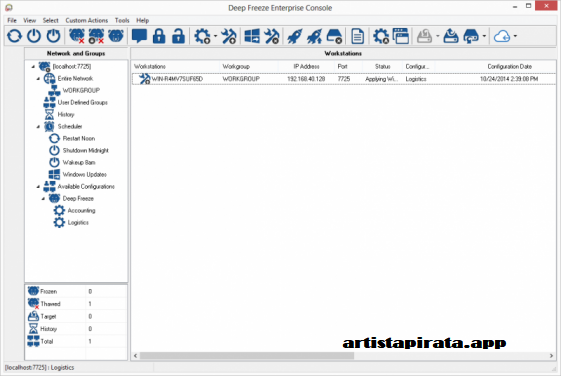Open dropdown arrow beside greyed drive icon
Image resolution: width=561 pixels, height=376 pixels.
pyautogui.click(x=438, y=36)
